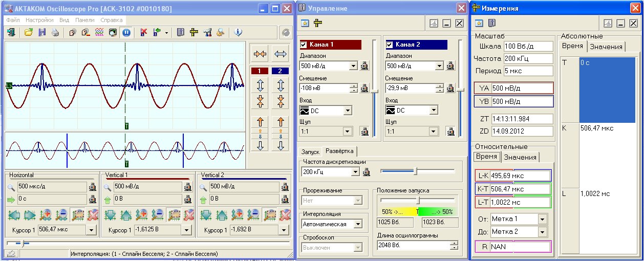Click the Длина осциллограммы 2048 Вб field
Image resolution: width=644 pixels, height=261 pixels.
coord(413,245)
